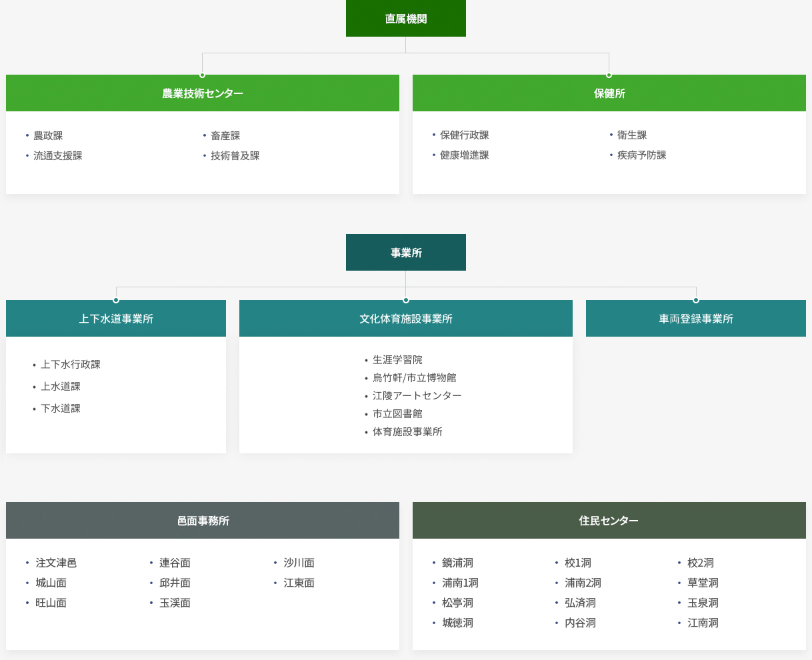Open the 技術普及課 link
This screenshot has height=660, width=812.
[x=235, y=155]
